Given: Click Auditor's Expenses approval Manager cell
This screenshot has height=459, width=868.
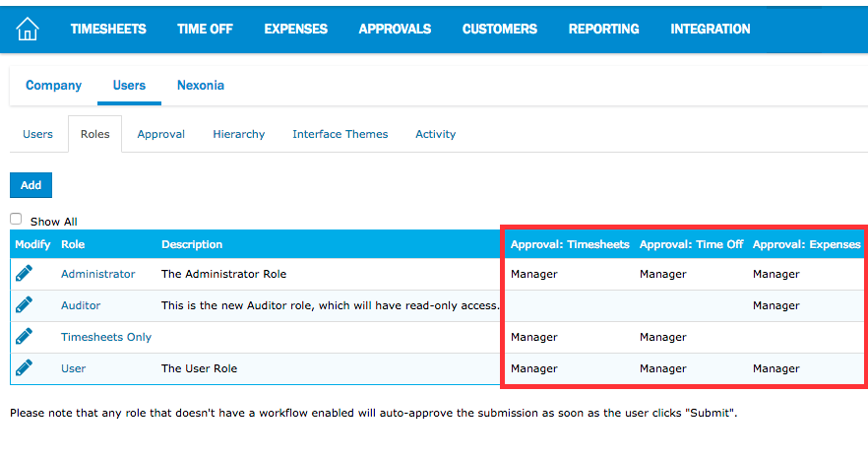Looking at the screenshot, I should 776,305.
